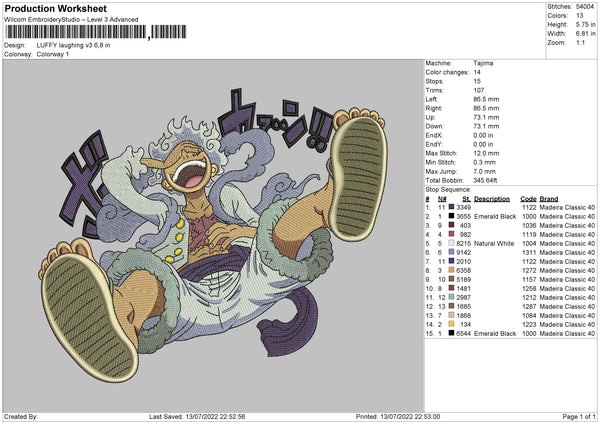Click thread code 1311
This screenshot has width=600, height=424.
529,253
